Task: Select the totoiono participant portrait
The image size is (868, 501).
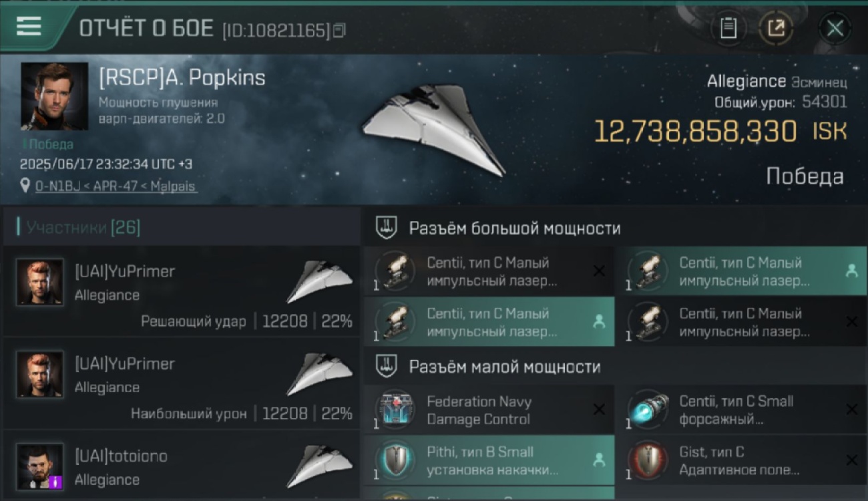Action: coord(40,466)
